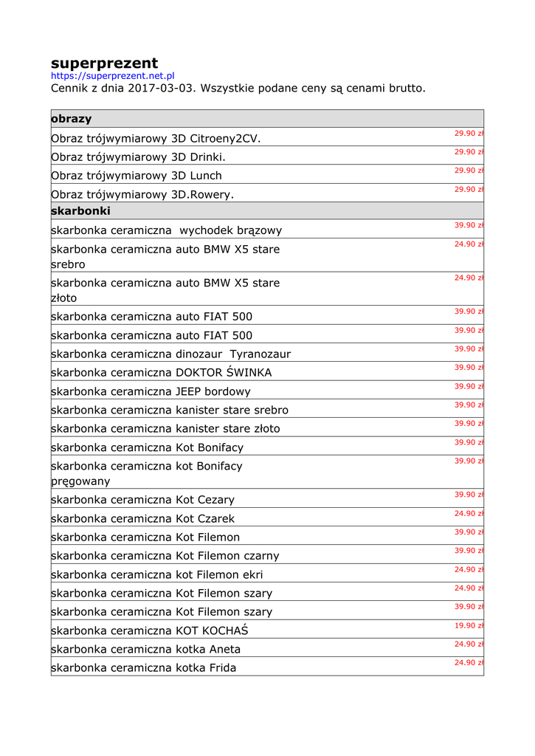This screenshot has width=535, height=756.
Task: Click the price of KOT KOCHAŚ
Action: [468, 625]
